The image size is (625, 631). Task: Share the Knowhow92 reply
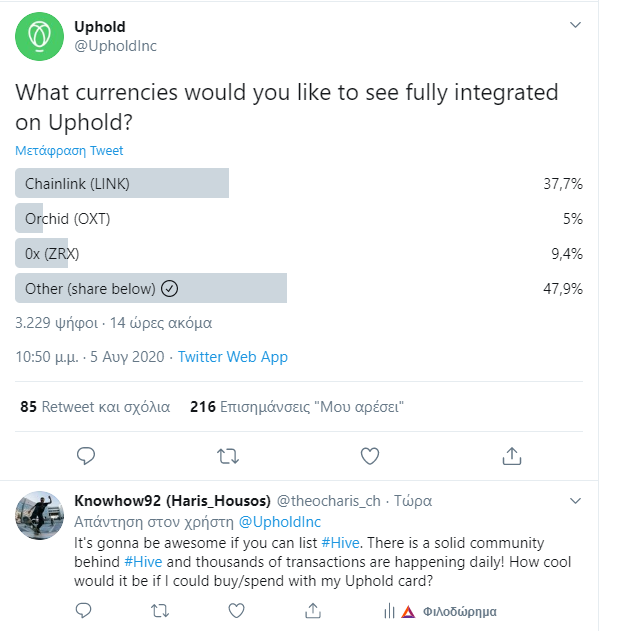click(x=313, y=610)
